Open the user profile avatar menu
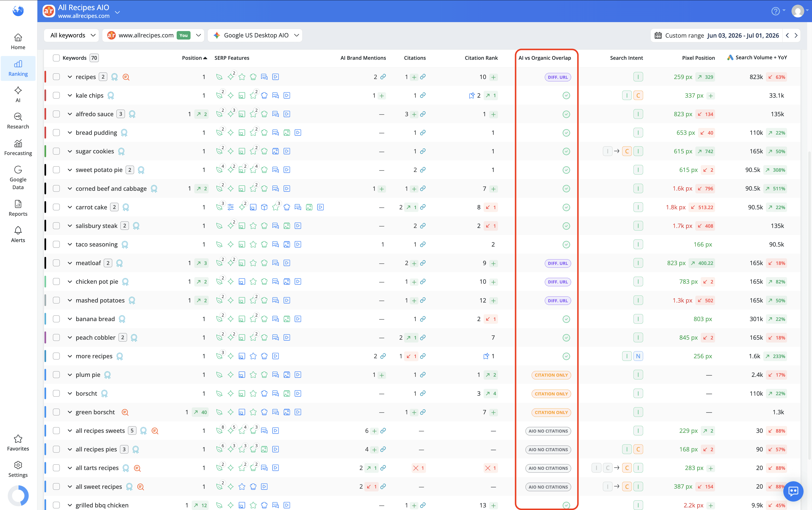This screenshot has width=812, height=510. pyautogui.click(x=797, y=11)
